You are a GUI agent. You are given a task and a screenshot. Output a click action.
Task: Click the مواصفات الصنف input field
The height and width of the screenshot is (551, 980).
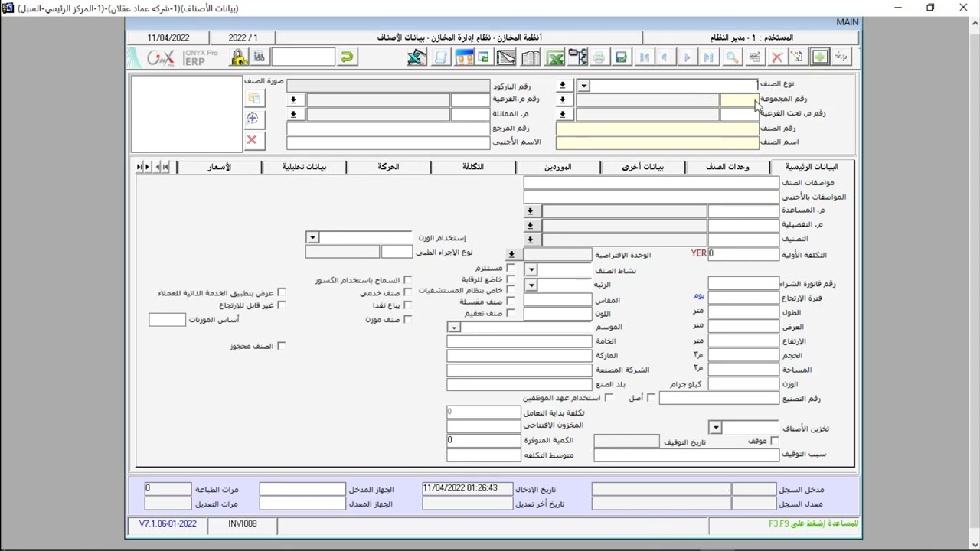point(651,183)
